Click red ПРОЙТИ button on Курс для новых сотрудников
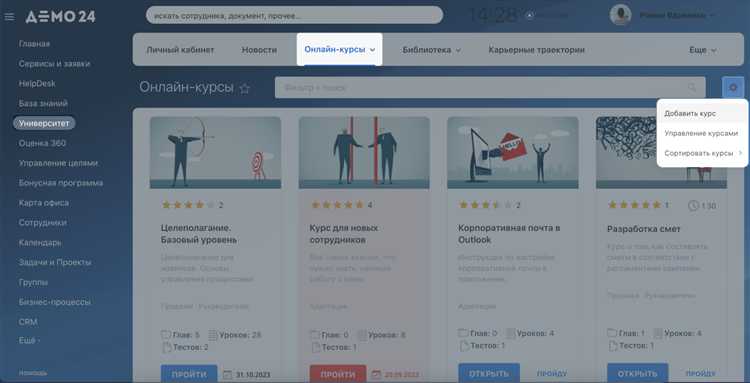 pos(338,374)
